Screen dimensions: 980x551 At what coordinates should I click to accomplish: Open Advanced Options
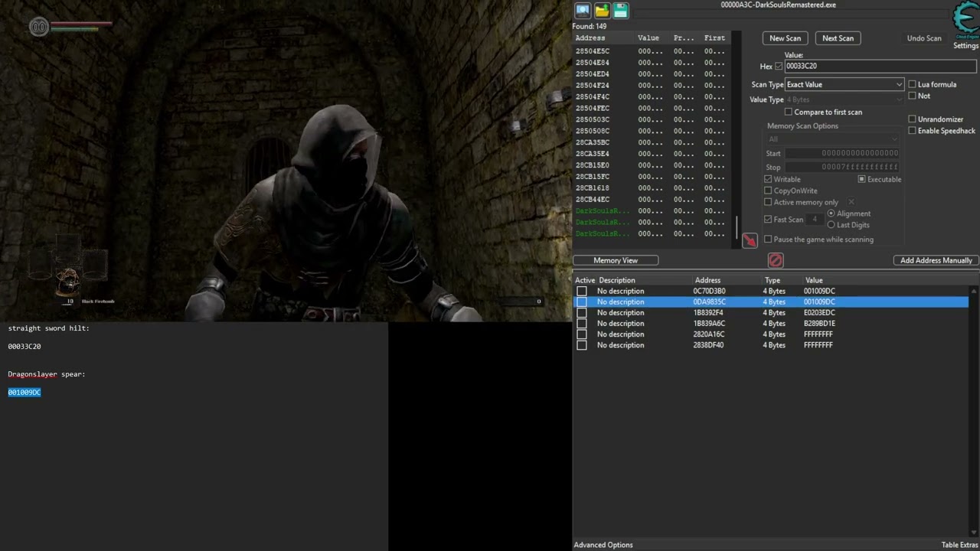(603, 545)
